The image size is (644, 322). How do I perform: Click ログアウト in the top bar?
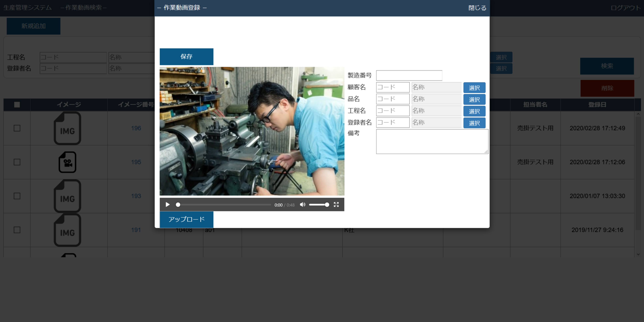pyautogui.click(x=626, y=8)
